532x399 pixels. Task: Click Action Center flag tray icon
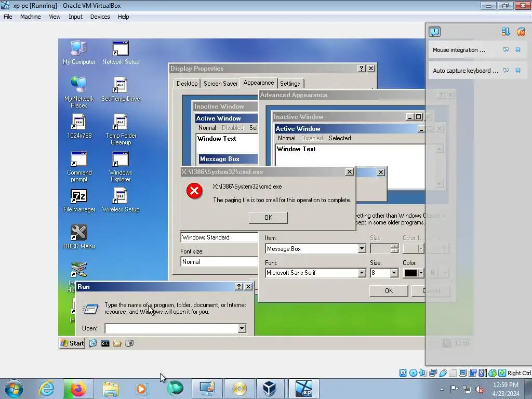tap(454, 389)
